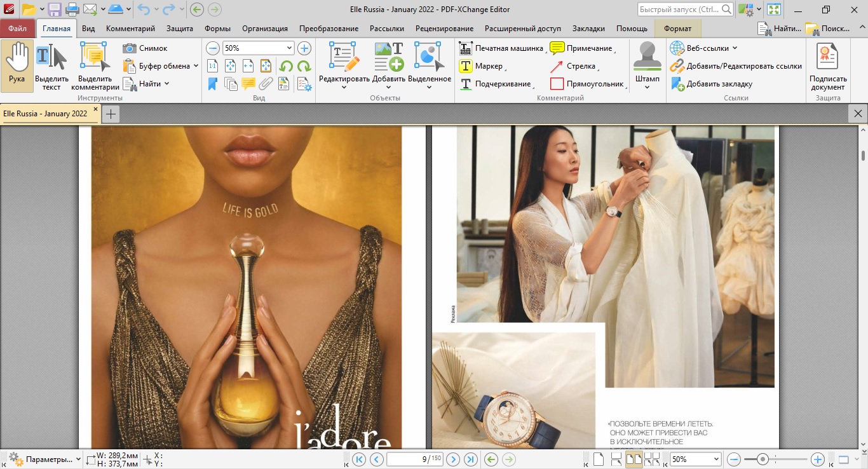Switch to the Protect (Защита) tab

180,29
